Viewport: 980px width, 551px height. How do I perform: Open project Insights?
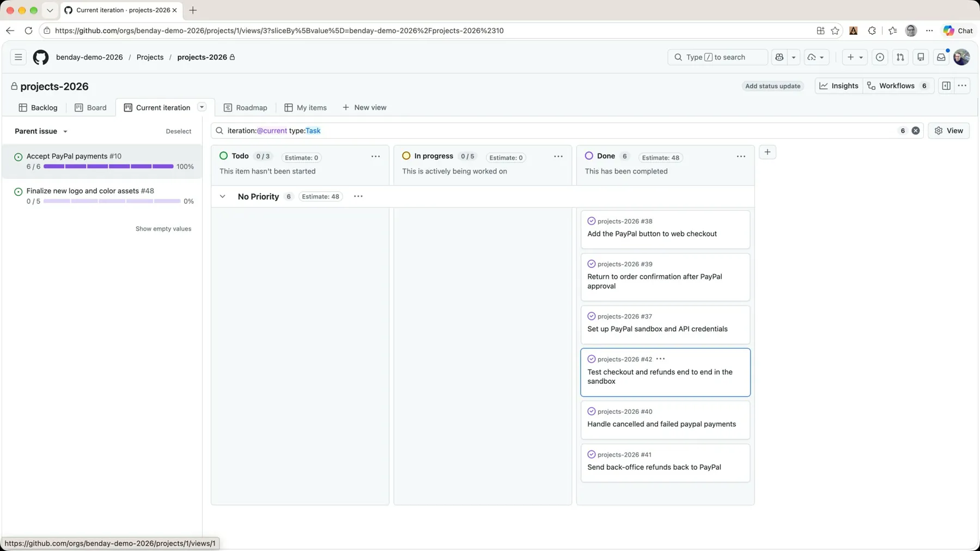(x=839, y=86)
